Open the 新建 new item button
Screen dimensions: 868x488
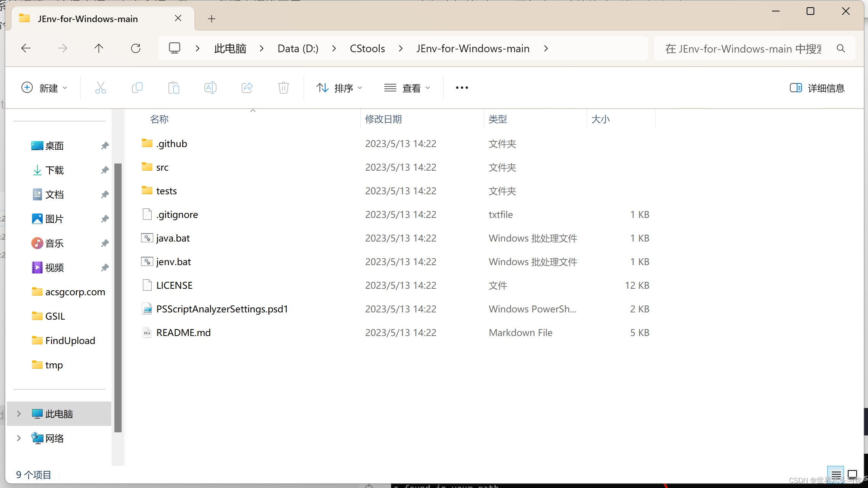tap(45, 88)
